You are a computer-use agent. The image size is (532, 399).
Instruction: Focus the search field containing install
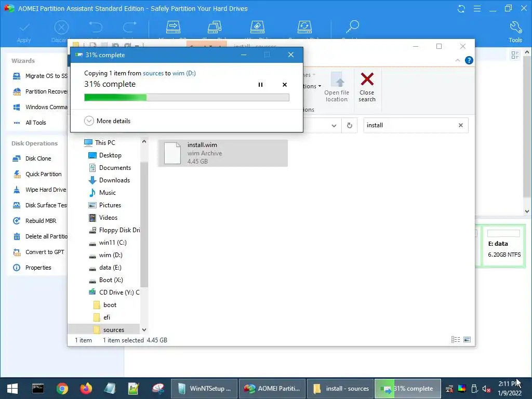[x=410, y=125]
